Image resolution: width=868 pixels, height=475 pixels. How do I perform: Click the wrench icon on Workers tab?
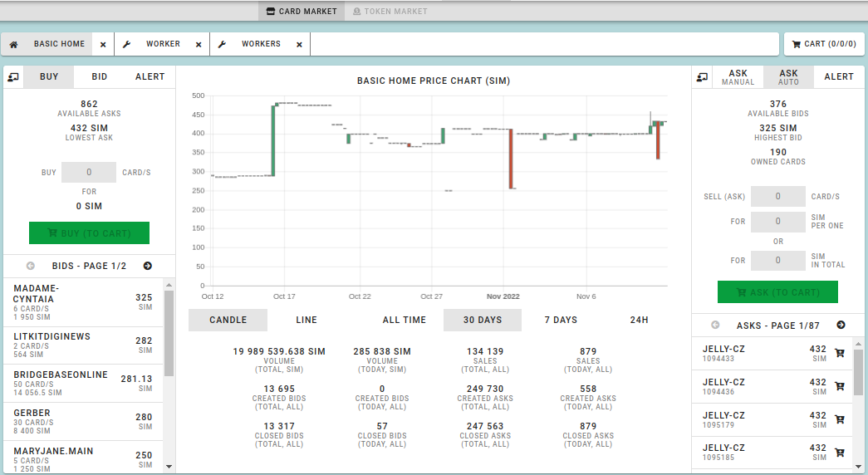point(222,44)
